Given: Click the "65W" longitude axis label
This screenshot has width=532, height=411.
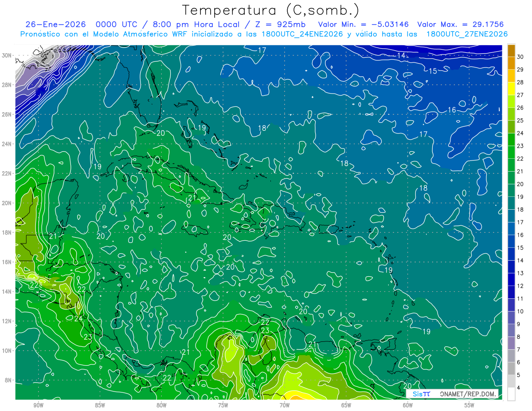Looking at the screenshot, I should 346,405.
